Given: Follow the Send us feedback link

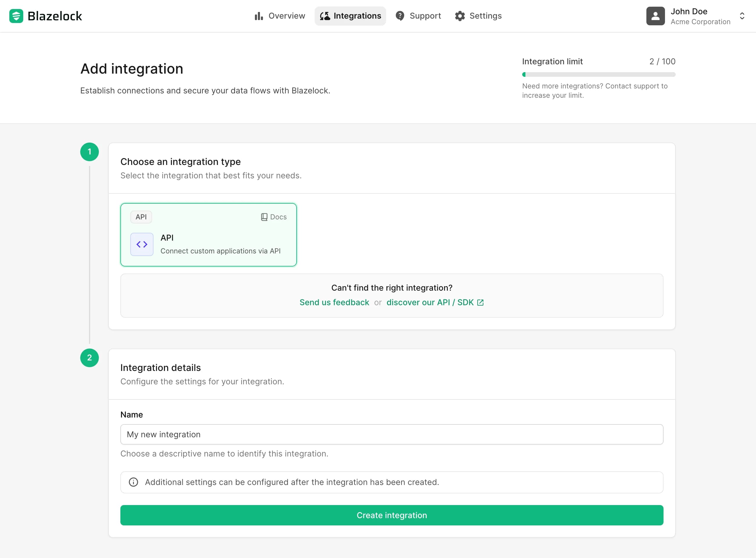Looking at the screenshot, I should pyautogui.click(x=334, y=302).
